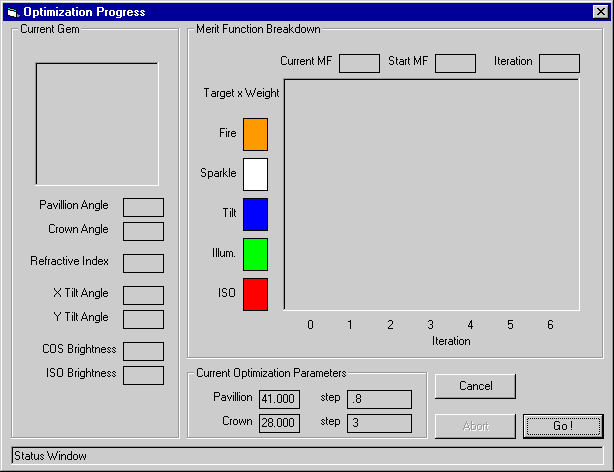Screen dimensions: 614x472
Task: Click the Go ! button
Action: tap(563, 426)
